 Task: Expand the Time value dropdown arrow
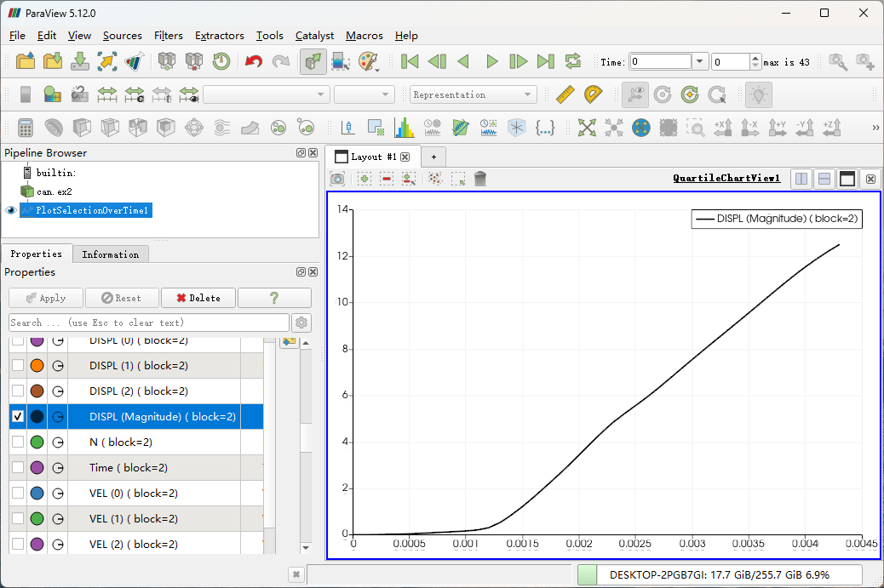click(700, 61)
